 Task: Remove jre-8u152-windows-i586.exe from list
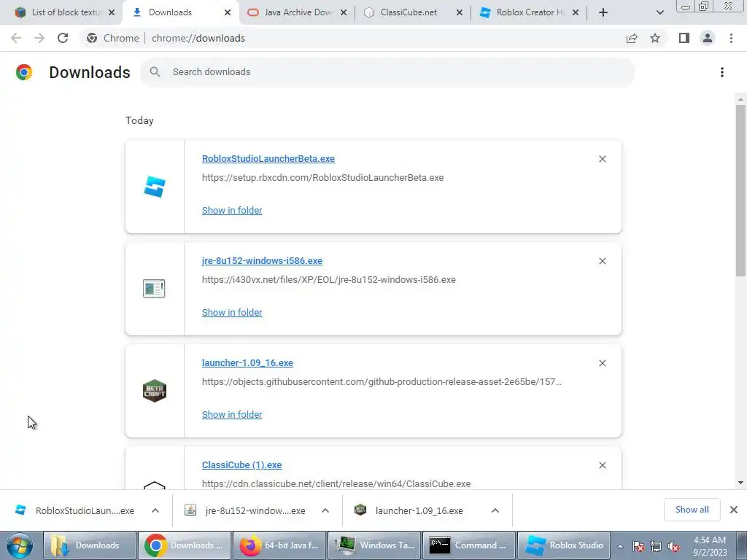[602, 261]
